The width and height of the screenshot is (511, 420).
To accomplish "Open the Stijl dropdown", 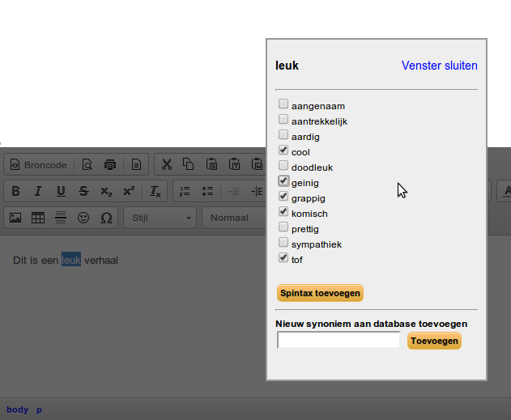I will point(160,218).
